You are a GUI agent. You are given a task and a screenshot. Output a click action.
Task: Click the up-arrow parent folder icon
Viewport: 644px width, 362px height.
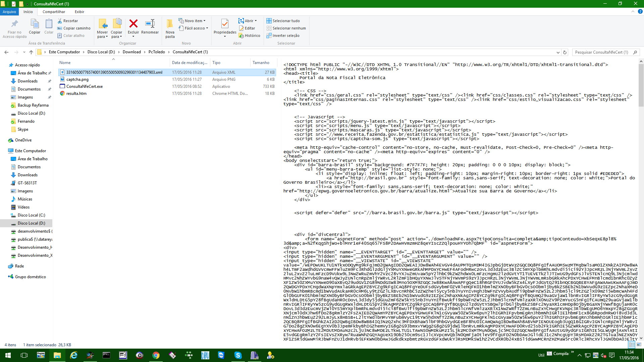31,52
